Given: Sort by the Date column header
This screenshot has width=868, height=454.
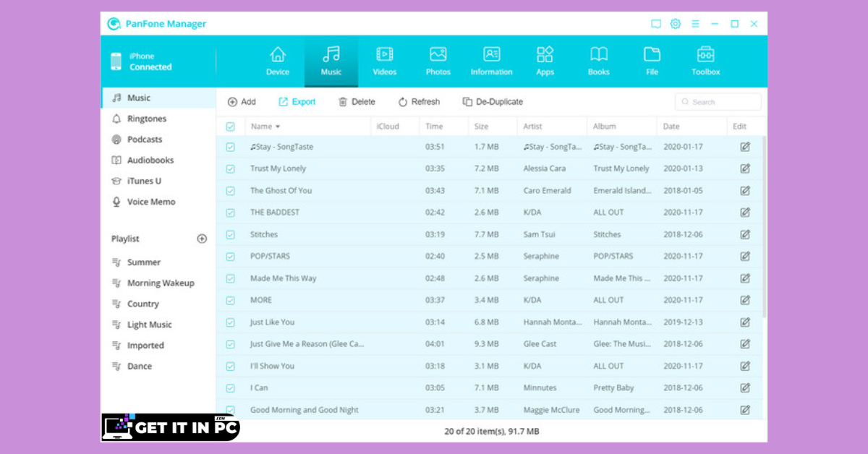Looking at the screenshot, I should pyautogui.click(x=671, y=127).
